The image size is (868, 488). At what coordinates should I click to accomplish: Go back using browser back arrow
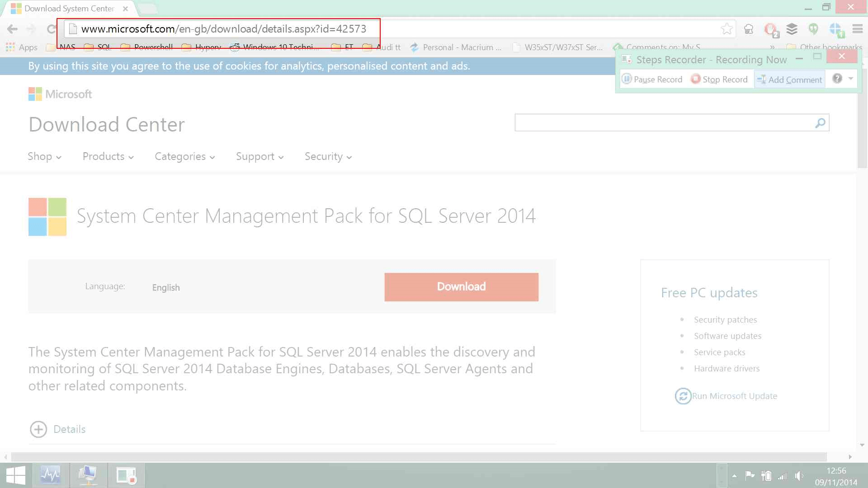tap(12, 29)
